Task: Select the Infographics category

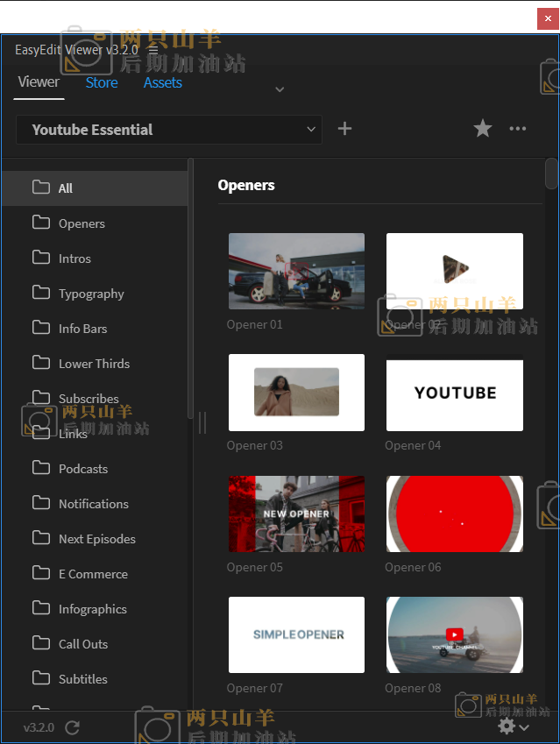Action: (92, 609)
